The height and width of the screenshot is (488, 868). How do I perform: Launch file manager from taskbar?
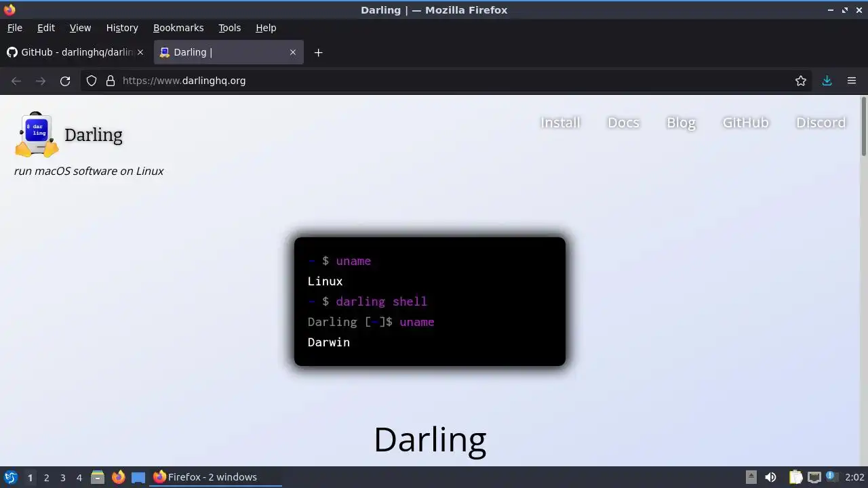click(98, 477)
